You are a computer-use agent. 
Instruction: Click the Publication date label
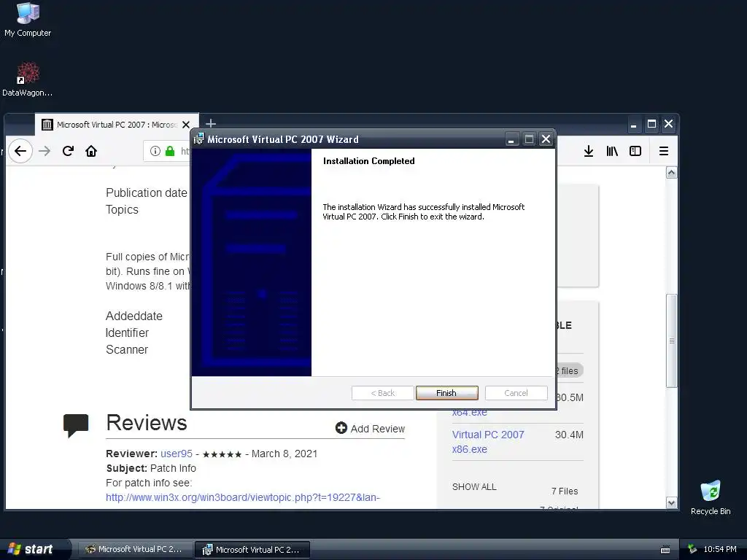pyautogui.click(x=146, y=192)
